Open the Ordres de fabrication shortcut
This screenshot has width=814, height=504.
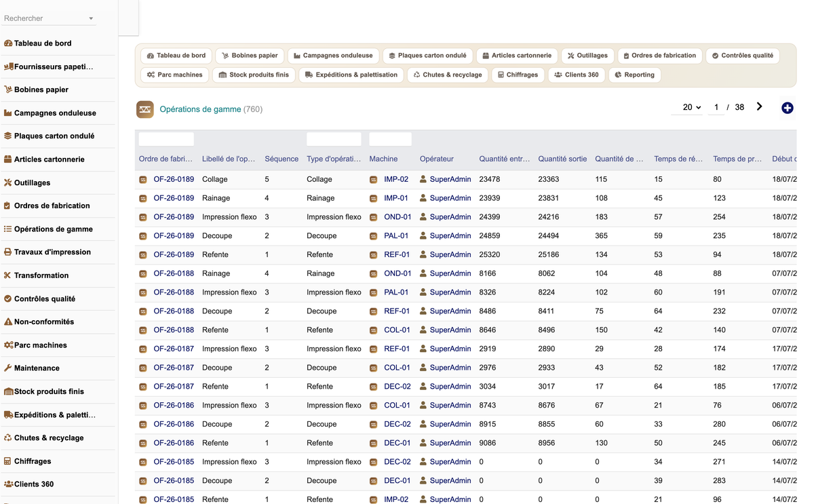(660, 56)
